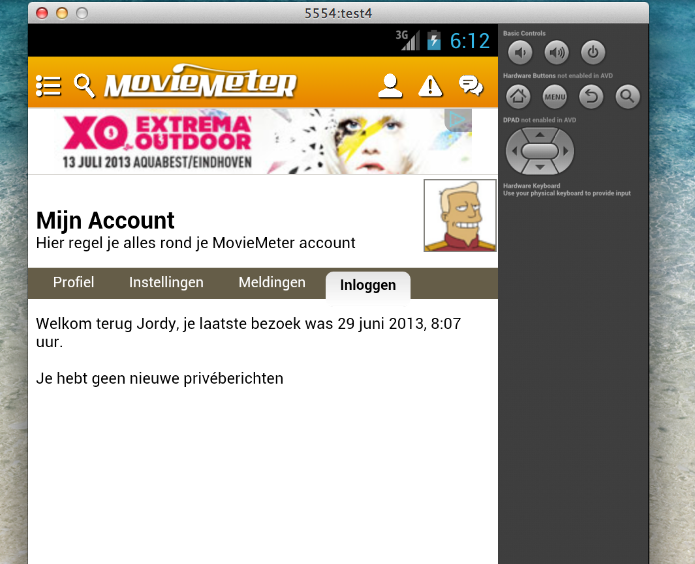The height and width of the screenshot is (564, 695).
Task: Switch to the Profiel tab
Action: point(74,283)
